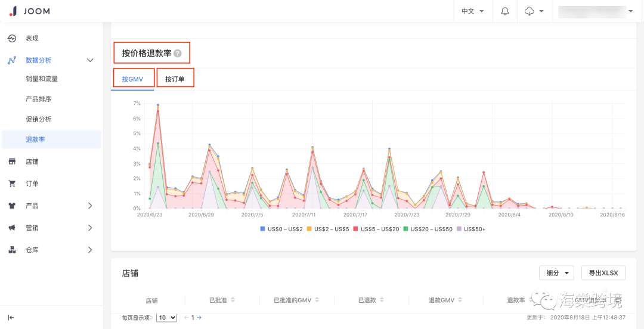
Task: Sort table by 已退款 column
Action: point(382,300)
